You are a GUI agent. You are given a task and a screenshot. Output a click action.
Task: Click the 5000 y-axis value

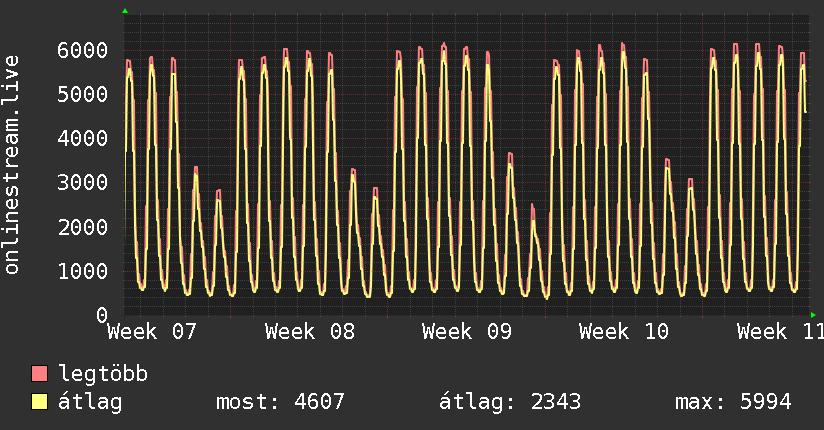click(83, 95)
